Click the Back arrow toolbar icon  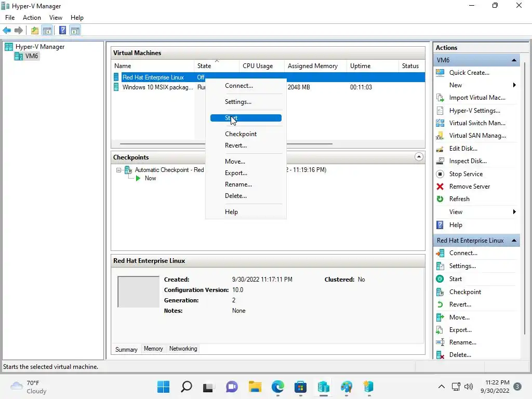pos(7,31)
